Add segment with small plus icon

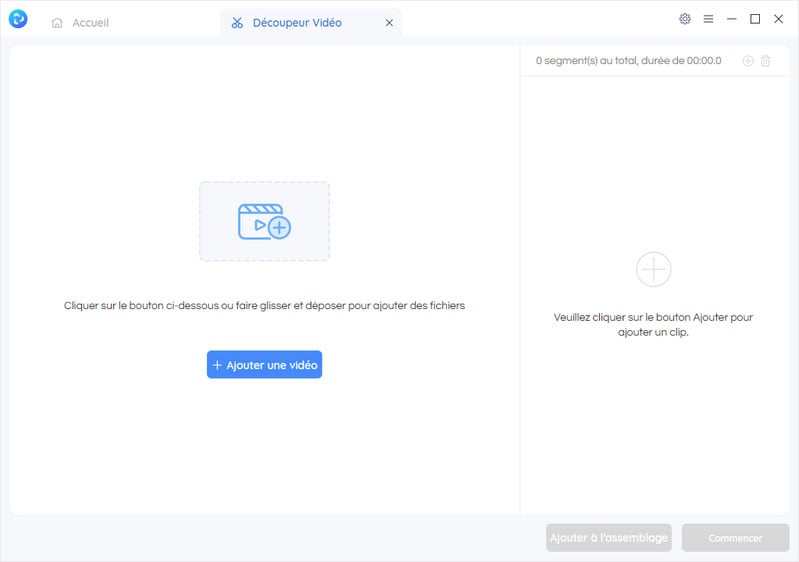[748, 61]
